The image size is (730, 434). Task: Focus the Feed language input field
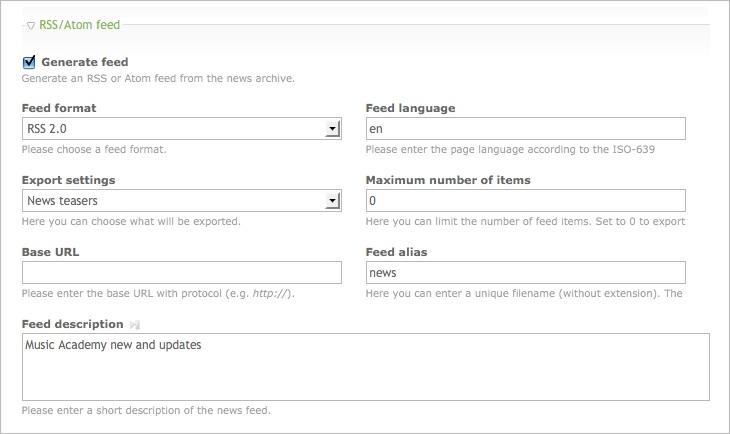click(526, 129)
